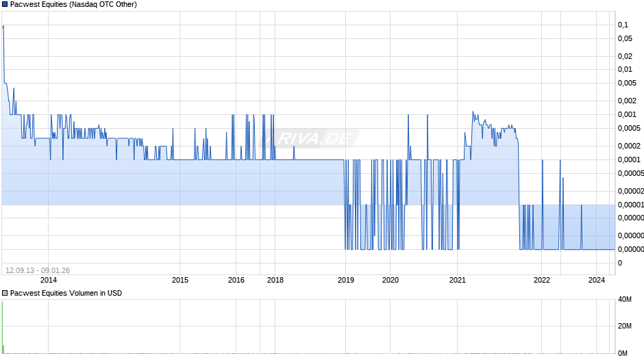The image size is (644, 360).
Task: Click the 0,005 price axis label
Action: (627, 83)
